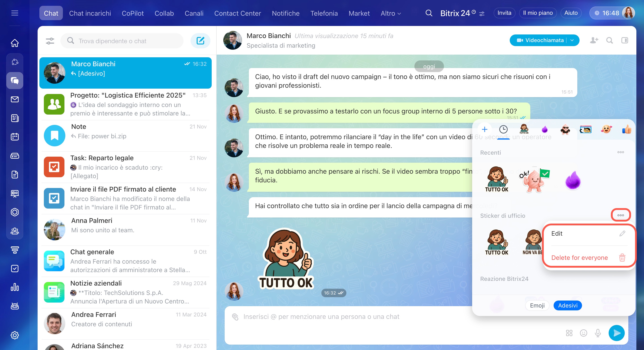Expand the Altro menu in top bar

(x=390, y=13)
